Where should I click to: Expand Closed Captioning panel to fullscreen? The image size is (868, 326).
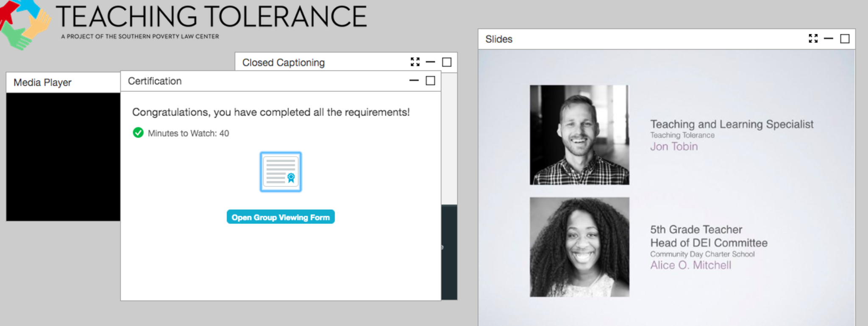tap(415, 62)
